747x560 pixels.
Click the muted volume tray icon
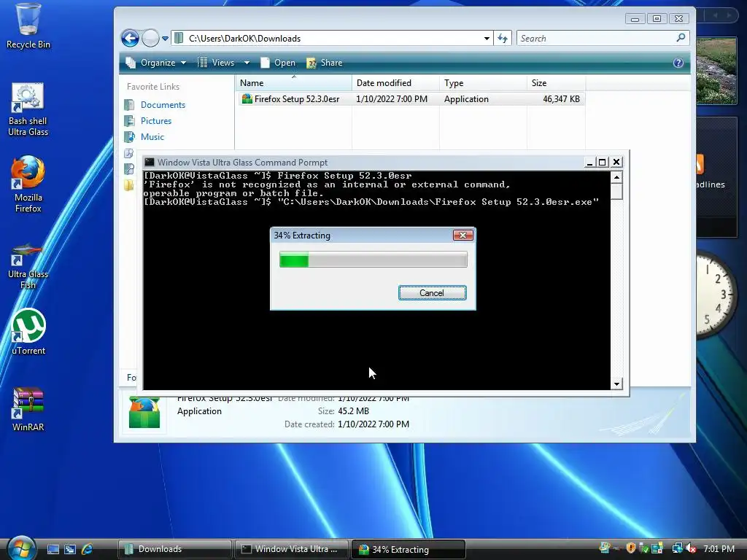(x=692, y=548)
